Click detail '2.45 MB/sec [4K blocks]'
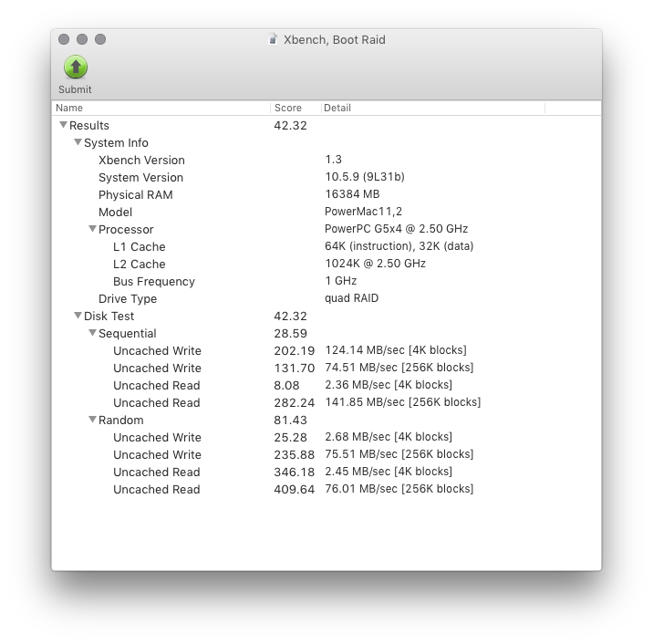This screenshot has width=653, height=644. tap(389, 471)
